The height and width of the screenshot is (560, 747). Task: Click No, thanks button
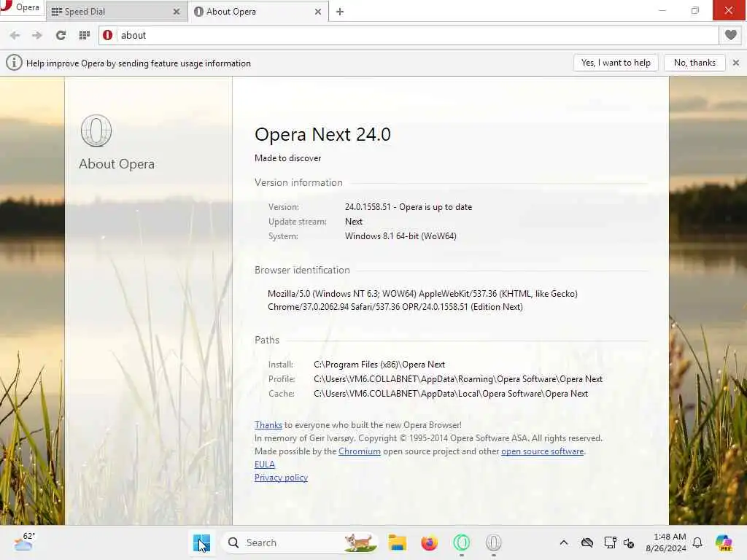point(694,63)
